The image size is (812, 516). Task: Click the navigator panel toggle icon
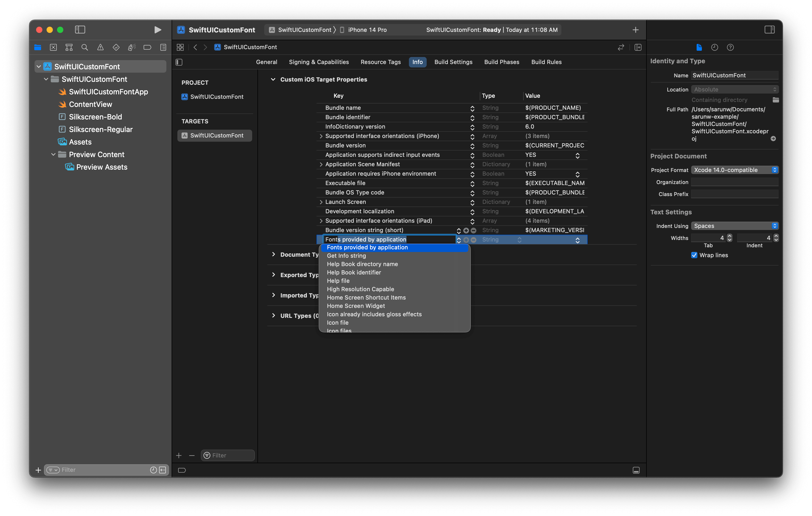point(80,29)
